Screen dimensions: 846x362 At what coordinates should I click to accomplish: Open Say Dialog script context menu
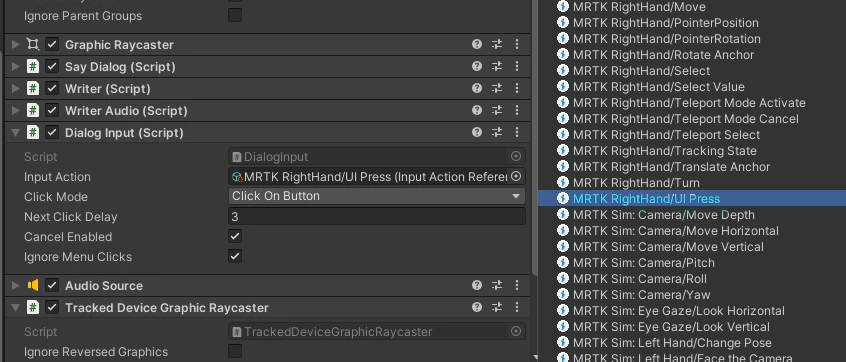tap(517, 66)
